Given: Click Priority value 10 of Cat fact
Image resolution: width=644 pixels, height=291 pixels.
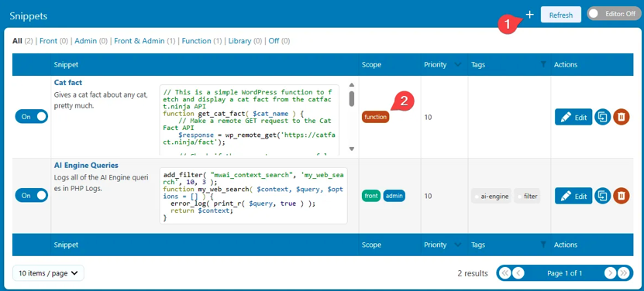Looking at the screenshot, I should click(428, 118).
